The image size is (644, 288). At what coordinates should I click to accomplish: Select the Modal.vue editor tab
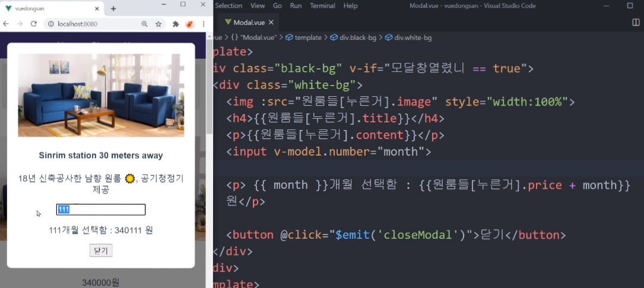[x=249, y=22]
